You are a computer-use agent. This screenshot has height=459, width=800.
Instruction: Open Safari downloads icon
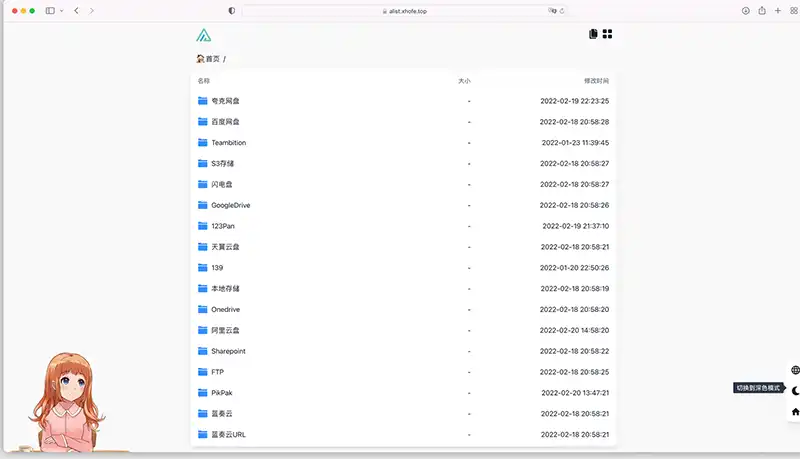[x=745, y=11]
